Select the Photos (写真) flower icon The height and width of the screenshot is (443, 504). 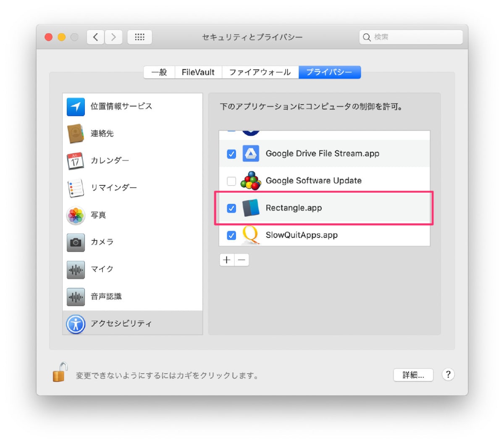click(x=76, y=215)
